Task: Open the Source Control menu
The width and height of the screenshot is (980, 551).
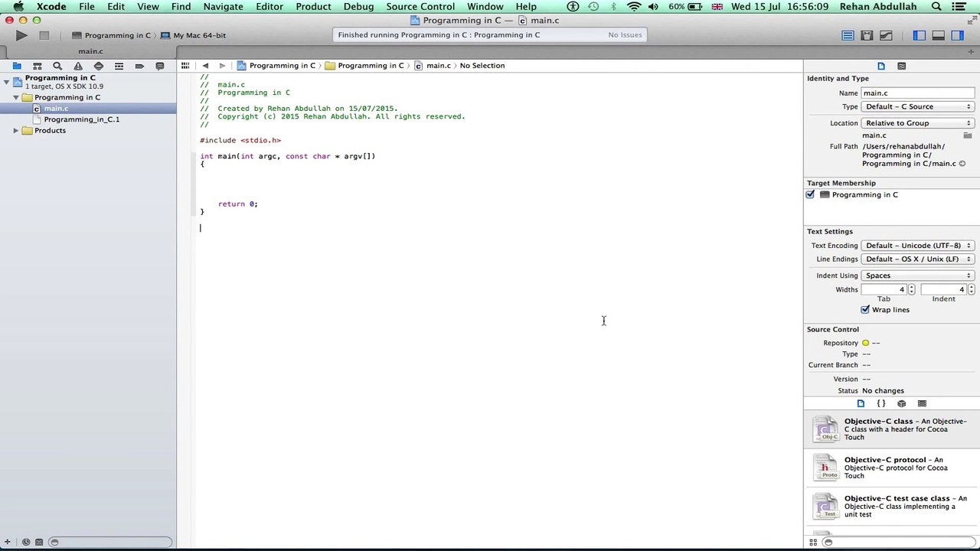Action: point(420,7)
